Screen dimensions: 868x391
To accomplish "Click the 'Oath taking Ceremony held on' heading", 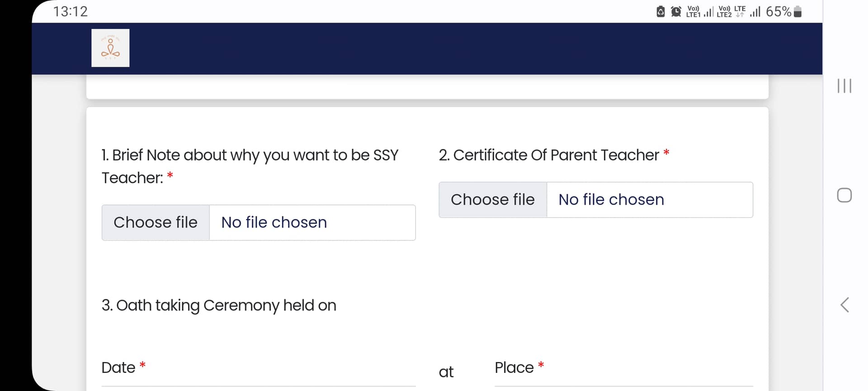I will tap(219, 305).
